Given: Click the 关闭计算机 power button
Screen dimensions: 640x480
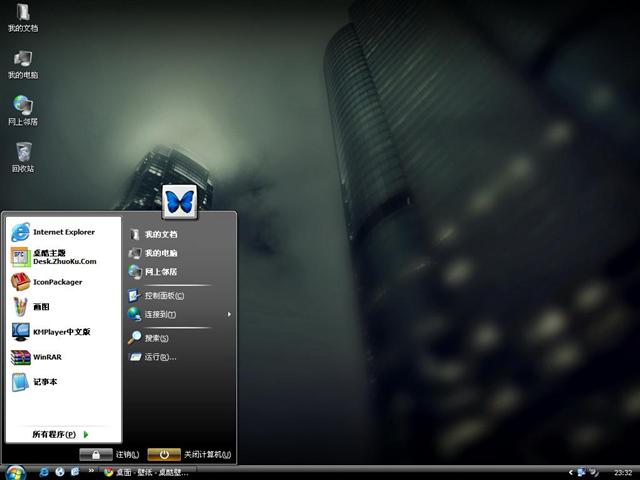Looking at the screenshot, I should [x=164, y=454].
